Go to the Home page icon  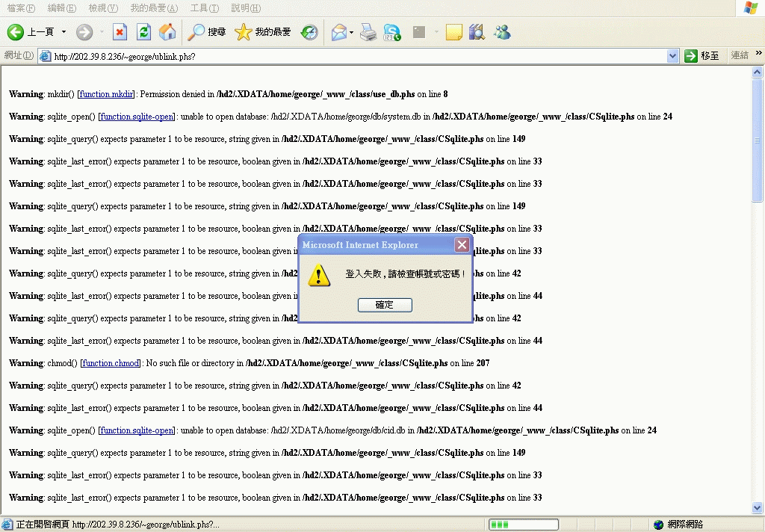point(167,32)
